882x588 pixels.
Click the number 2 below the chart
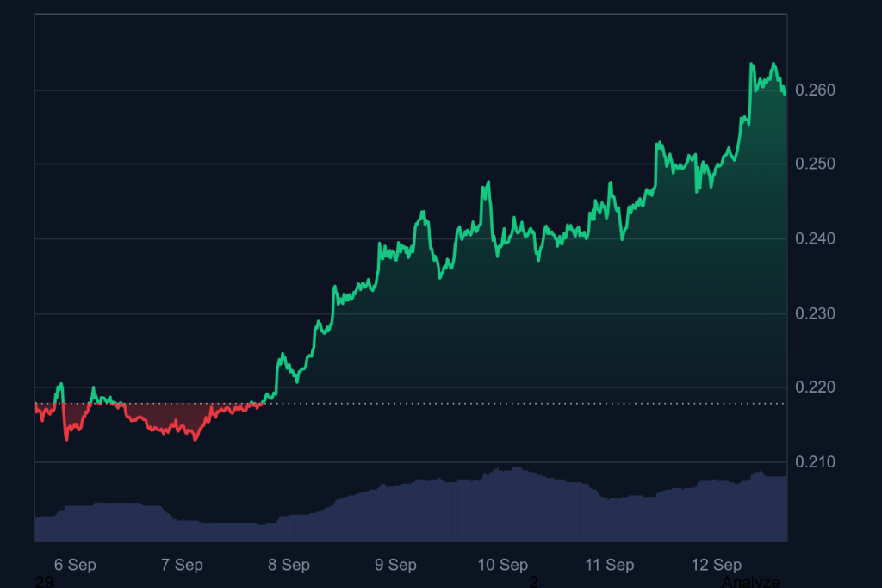click(533, 582)
